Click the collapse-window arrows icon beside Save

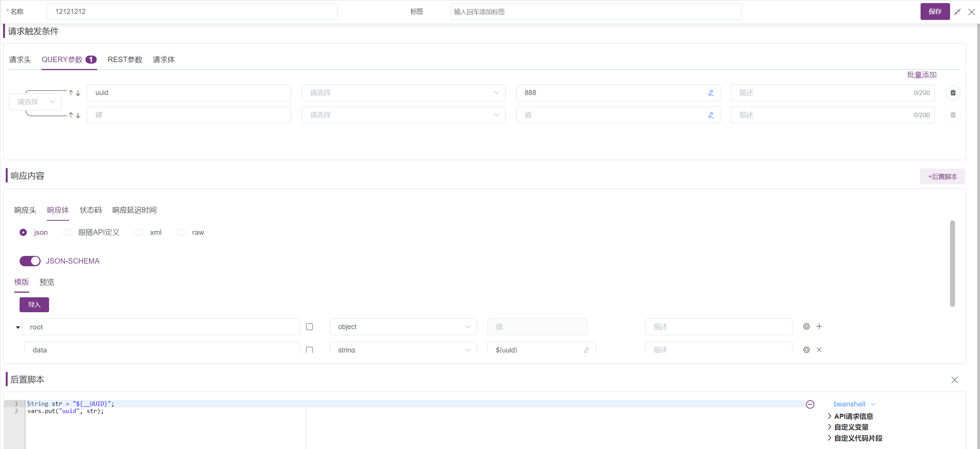click(957, 12)
